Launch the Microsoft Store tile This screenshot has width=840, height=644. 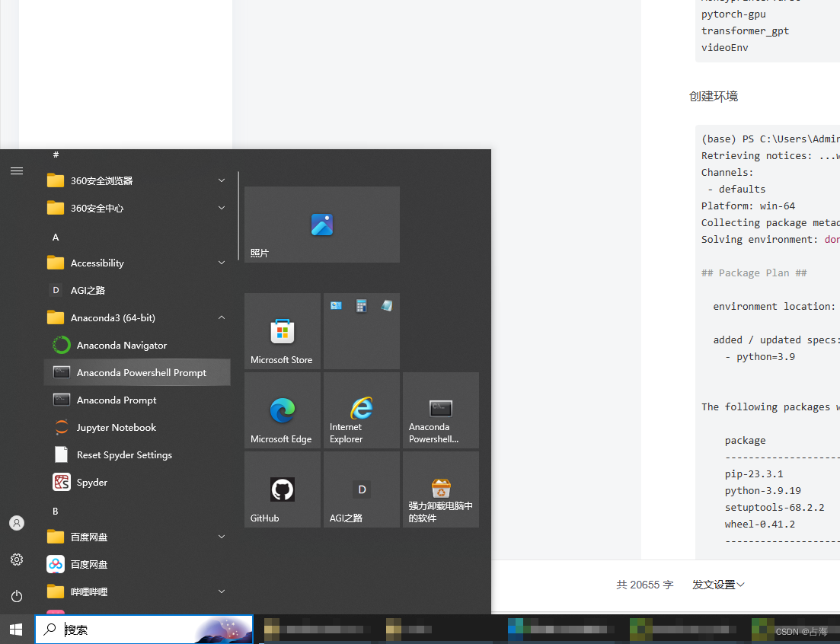[x=283, y=331]
